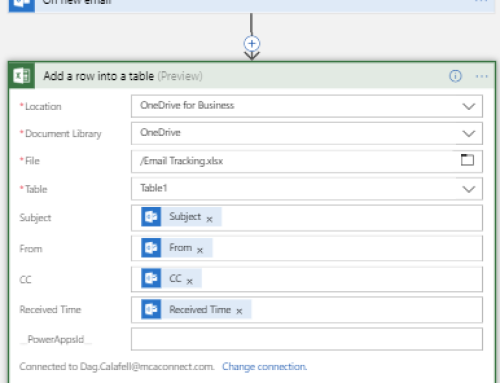Select the OneDrive for Business value

tap(187, 105)
